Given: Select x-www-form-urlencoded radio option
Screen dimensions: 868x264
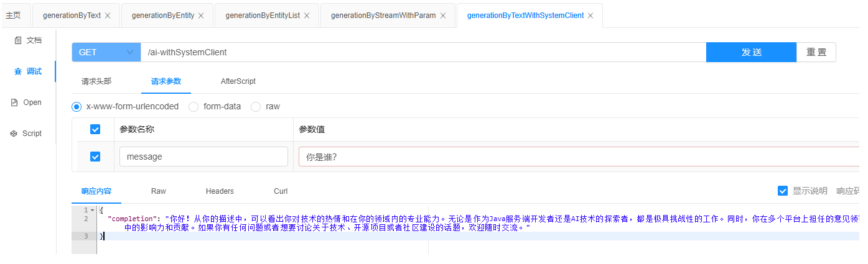Looking at the screenshot, I should click(77, 107).
